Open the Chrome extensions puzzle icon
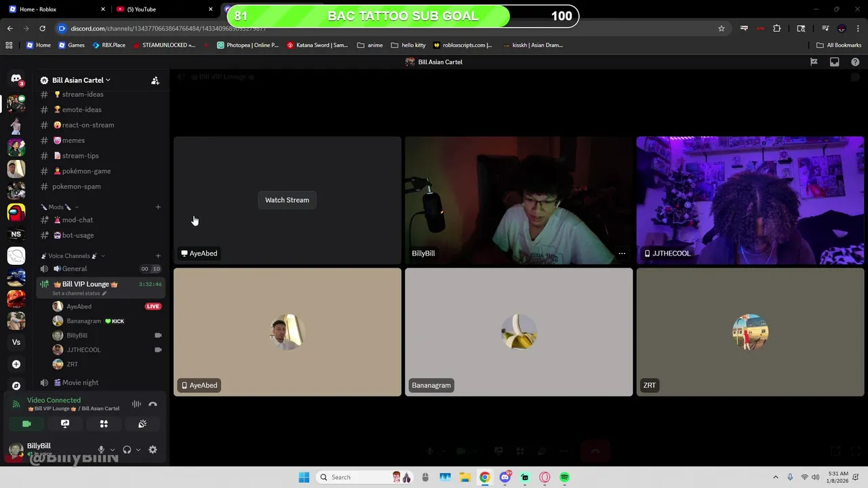Image resolution: width=868 pixels, height=488 pixels. coord(777,28)
